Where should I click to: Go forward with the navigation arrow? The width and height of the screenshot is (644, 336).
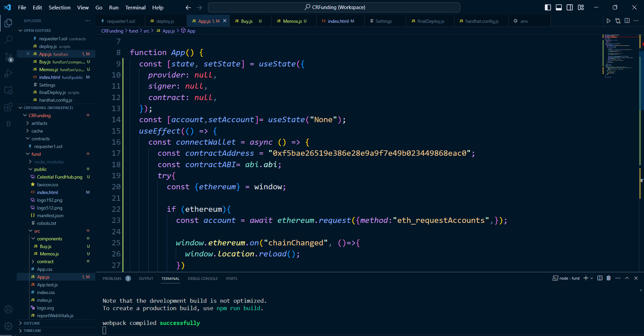pyautogui.click(x=199, y=7)
